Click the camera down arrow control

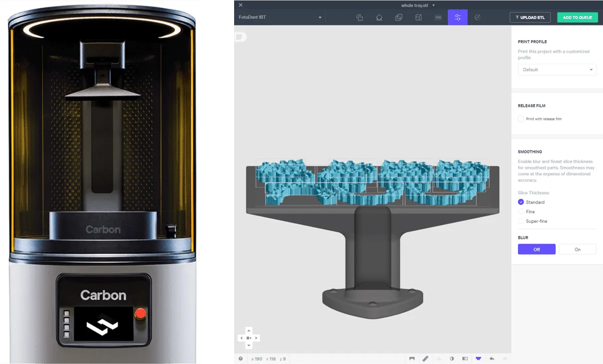pyautogui.click(x=249, y=345)
